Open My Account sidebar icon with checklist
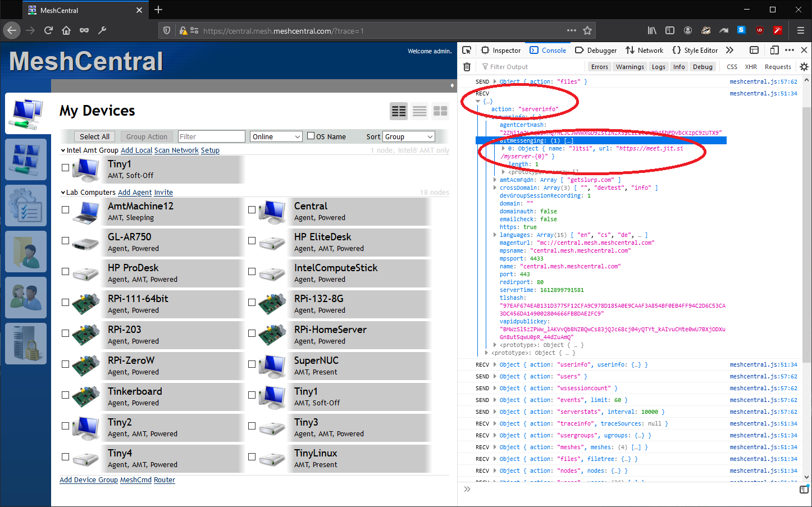Screen dimensions: 812x507 click(26, 205)
